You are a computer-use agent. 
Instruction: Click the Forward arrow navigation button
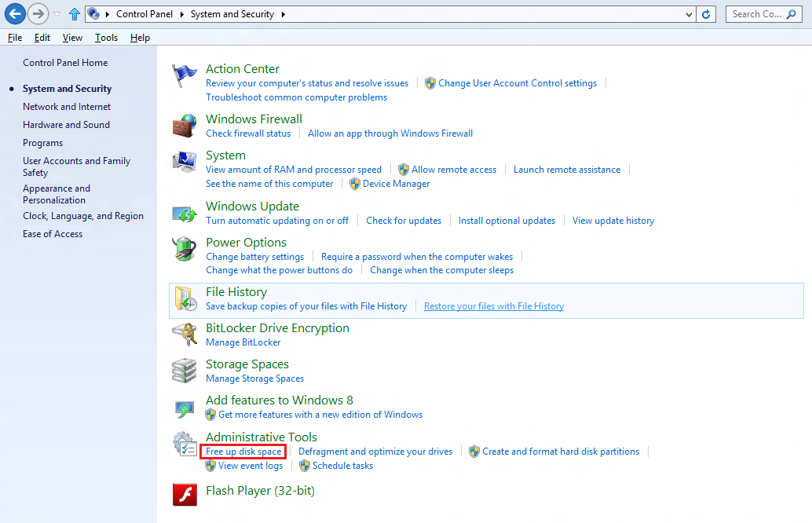38,14
